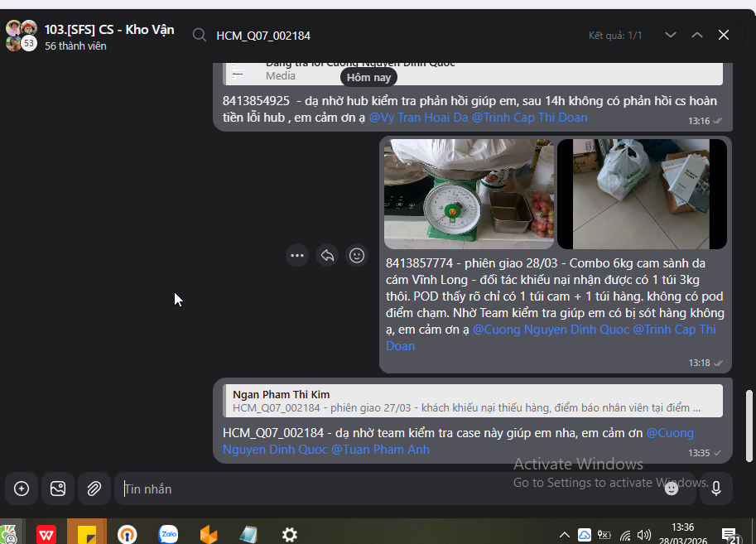Open the weighing scale photo

(x=469, y=194)
